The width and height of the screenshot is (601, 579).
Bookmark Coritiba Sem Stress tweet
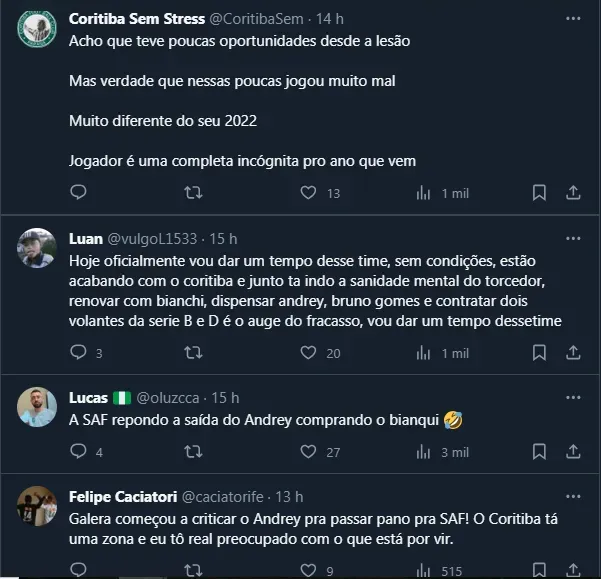click(x=539, y=193)
